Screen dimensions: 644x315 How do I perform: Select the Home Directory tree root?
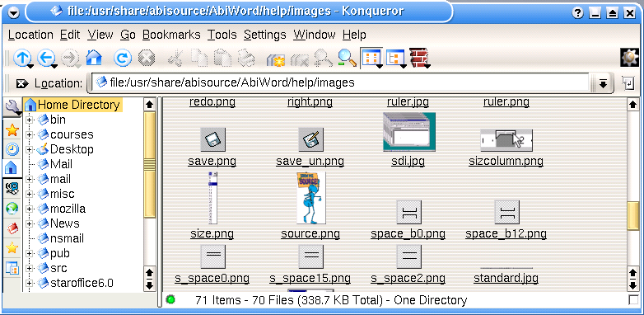[73, 105]
